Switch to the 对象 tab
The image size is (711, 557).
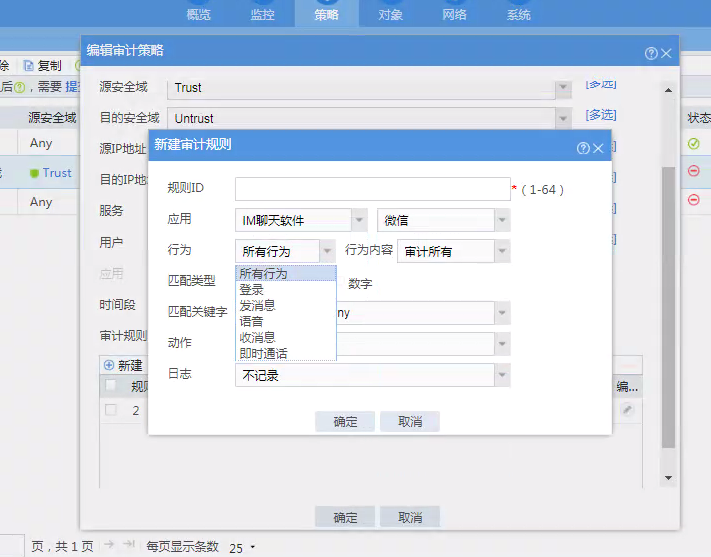pos(390,15)
